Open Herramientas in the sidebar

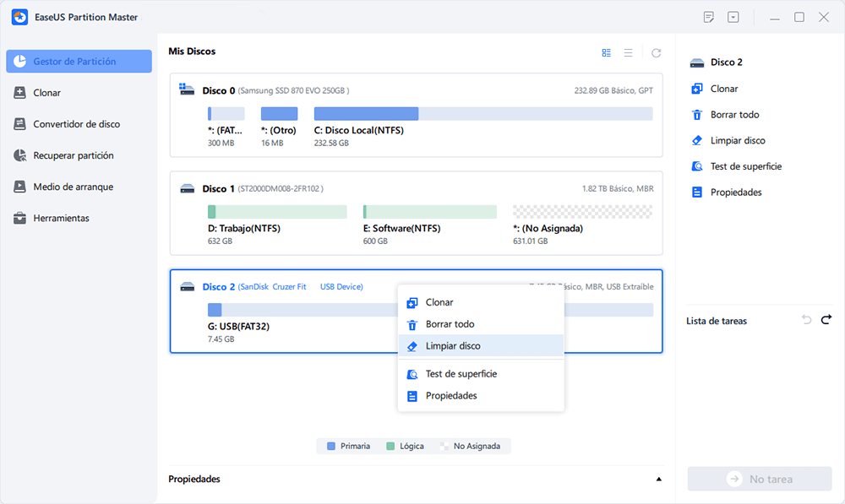click(79, 218)
